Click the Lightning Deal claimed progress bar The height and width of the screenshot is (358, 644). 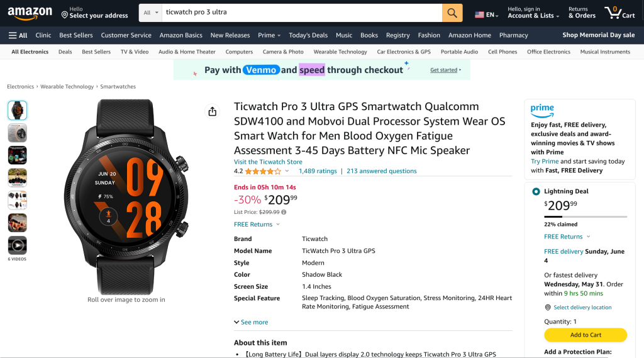(x=585, y=216)
